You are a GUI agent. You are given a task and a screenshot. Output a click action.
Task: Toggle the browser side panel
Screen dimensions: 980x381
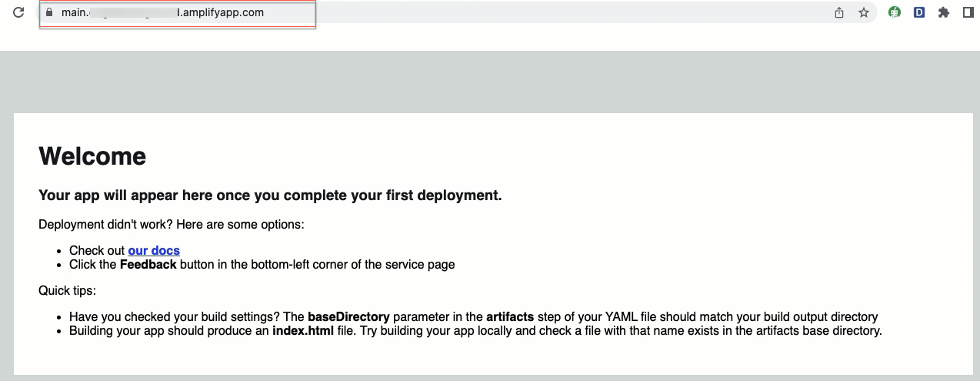pyautogui.click(x=968, y=12)
